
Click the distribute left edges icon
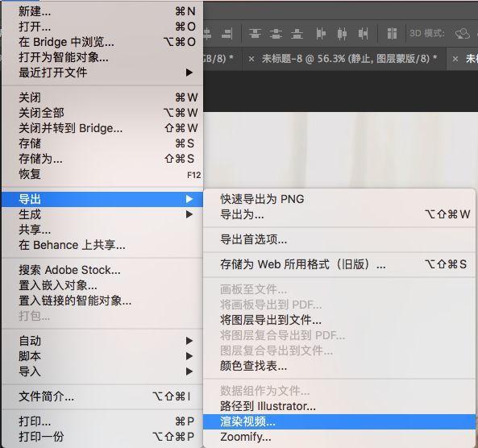[321, 34]
